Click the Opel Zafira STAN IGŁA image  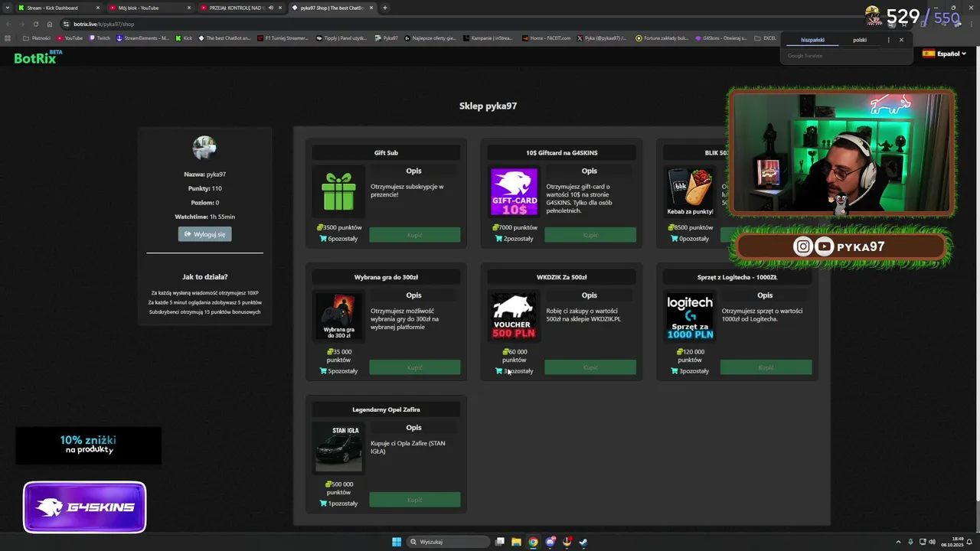[x=338, y=448]
